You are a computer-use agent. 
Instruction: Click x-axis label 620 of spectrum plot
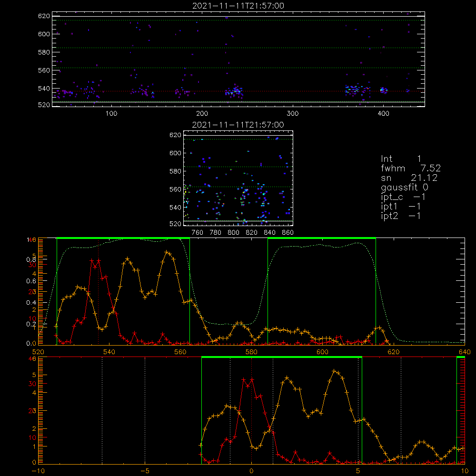(x=394, y=352)
